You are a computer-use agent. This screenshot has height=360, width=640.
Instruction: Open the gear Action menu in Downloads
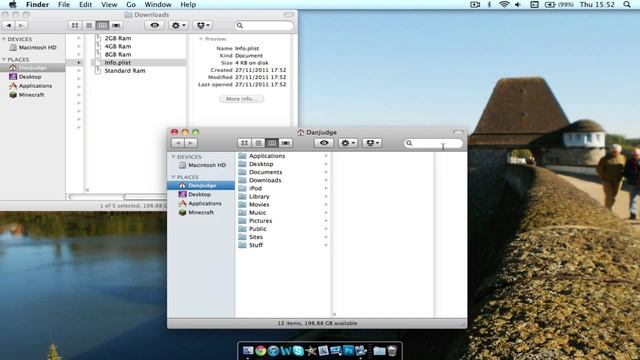[178, 25]
